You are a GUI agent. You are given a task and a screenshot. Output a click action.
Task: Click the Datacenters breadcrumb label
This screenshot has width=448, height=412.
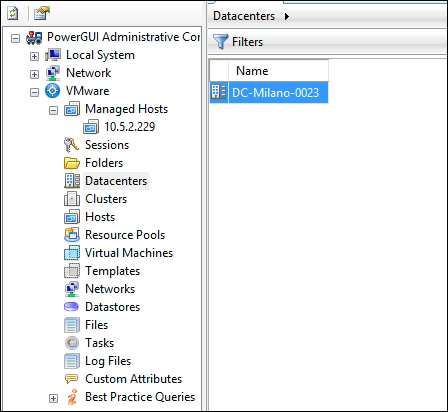click(244, 16)
